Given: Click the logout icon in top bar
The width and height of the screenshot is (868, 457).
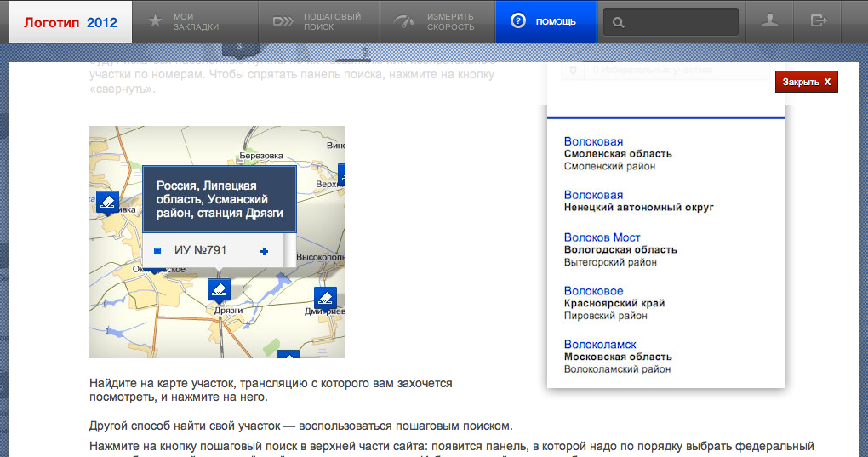Looking at the screenshot, I should pos(819,21).
